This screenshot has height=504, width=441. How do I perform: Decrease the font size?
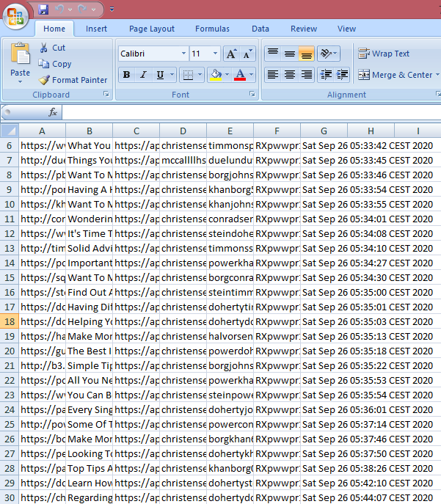pos(247,54)
